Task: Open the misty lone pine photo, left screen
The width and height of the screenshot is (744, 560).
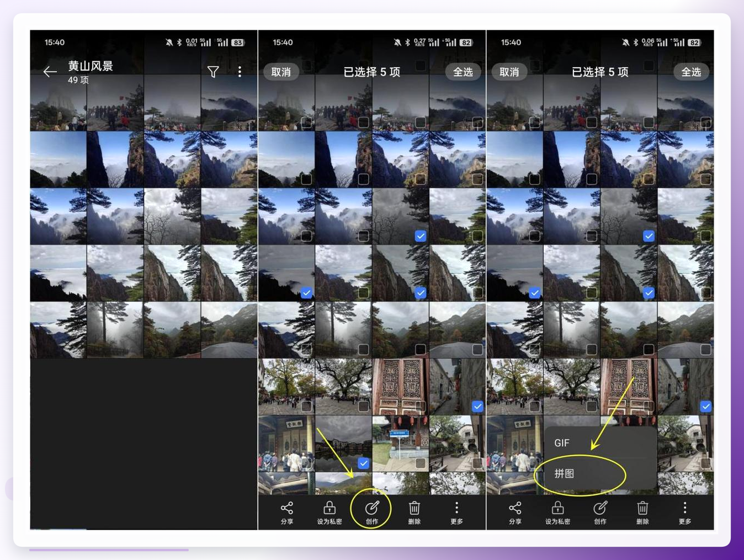Action: point(115,330)
